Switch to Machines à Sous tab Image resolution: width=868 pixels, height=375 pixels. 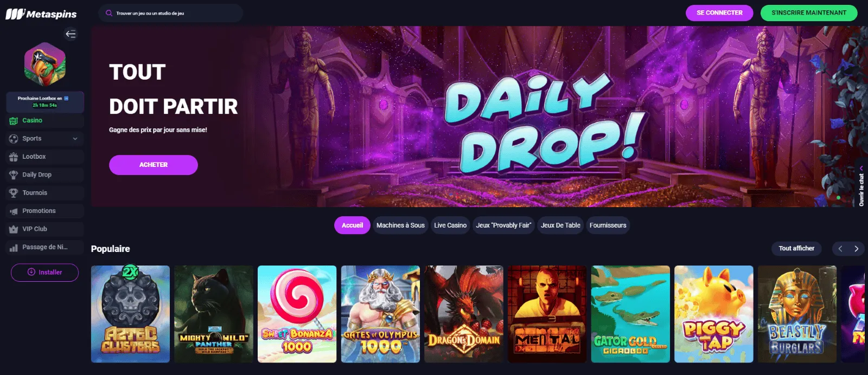point(400,225)
